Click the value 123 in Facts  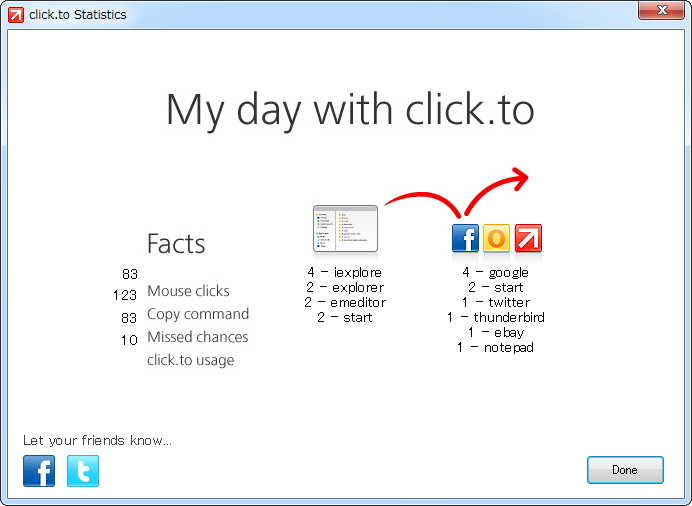125,295
